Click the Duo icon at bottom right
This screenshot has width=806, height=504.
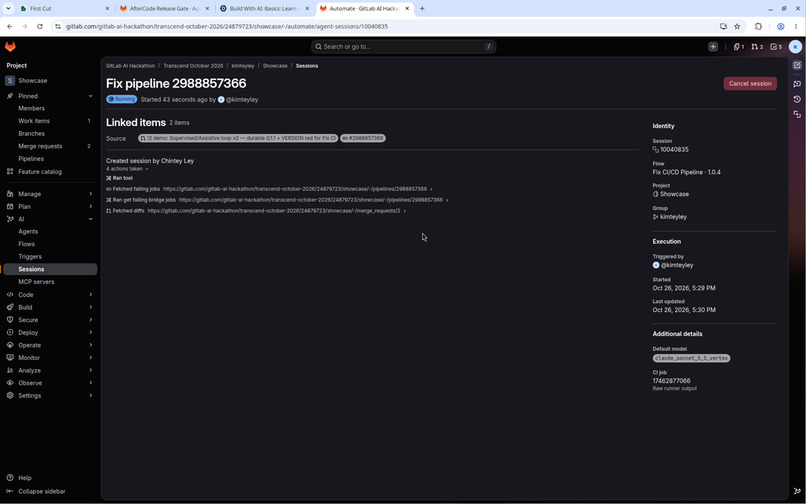tap(797, 491)
